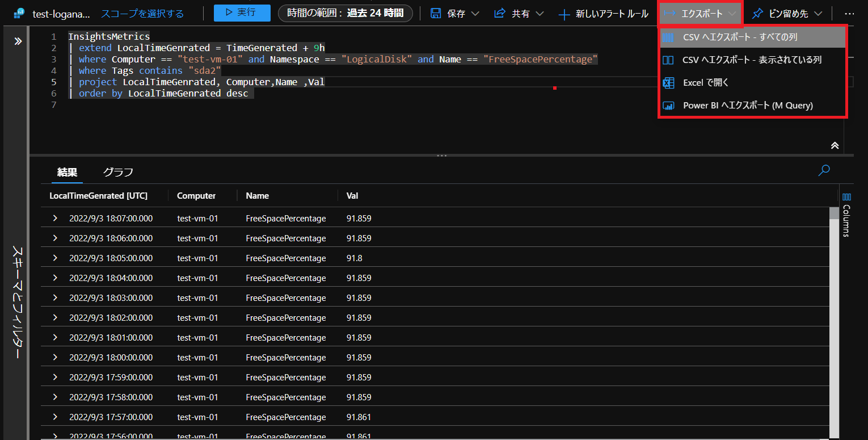The width and height of the screenshot is (868, 440).
Task: Click the スコープを選択する link
Action: [x=142, y=14]
